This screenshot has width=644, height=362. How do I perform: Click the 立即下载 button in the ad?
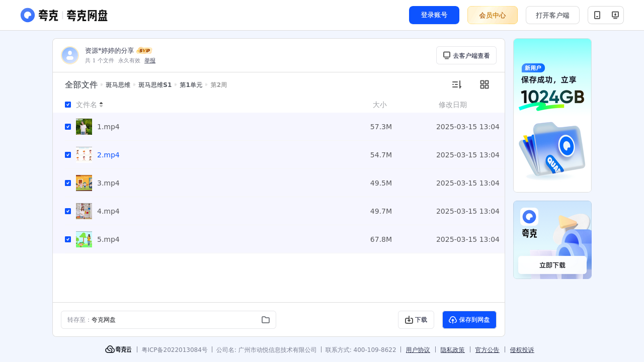[552, 265]
